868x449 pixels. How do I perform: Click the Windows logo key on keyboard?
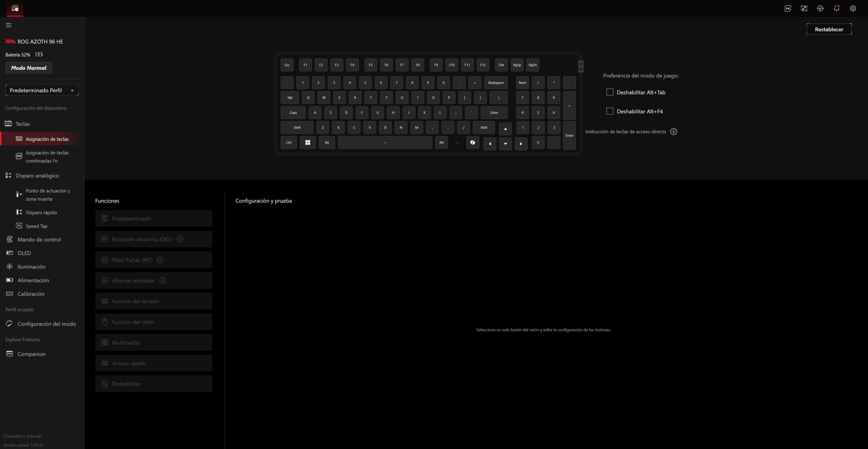[308, 143]
